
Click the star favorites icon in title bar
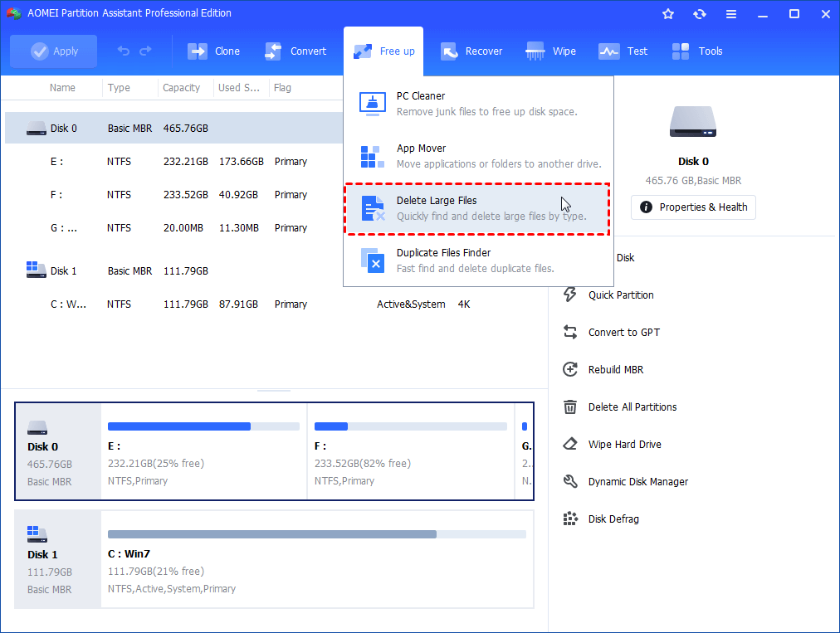point(668,14)
